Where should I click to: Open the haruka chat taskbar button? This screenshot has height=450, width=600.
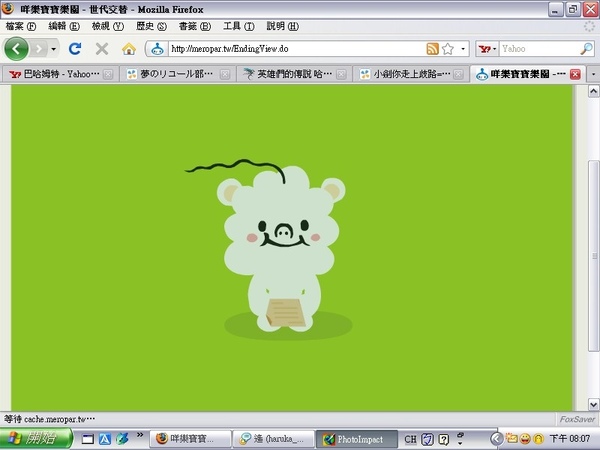click(x=274, y=439)
